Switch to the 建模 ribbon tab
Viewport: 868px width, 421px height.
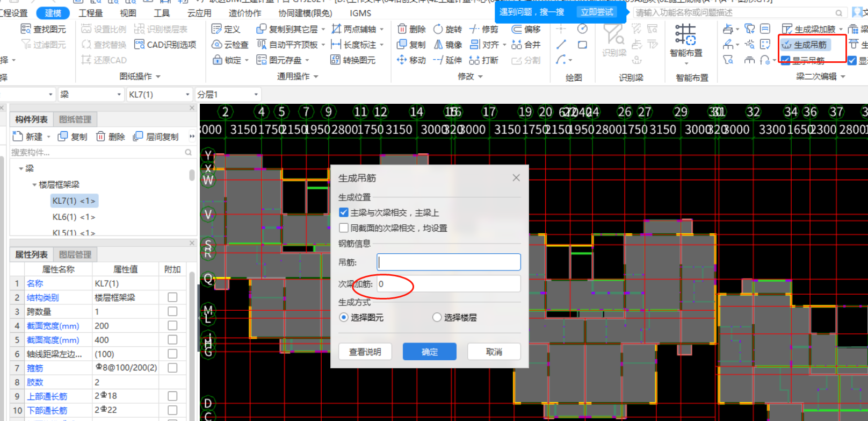coord(53,13)
